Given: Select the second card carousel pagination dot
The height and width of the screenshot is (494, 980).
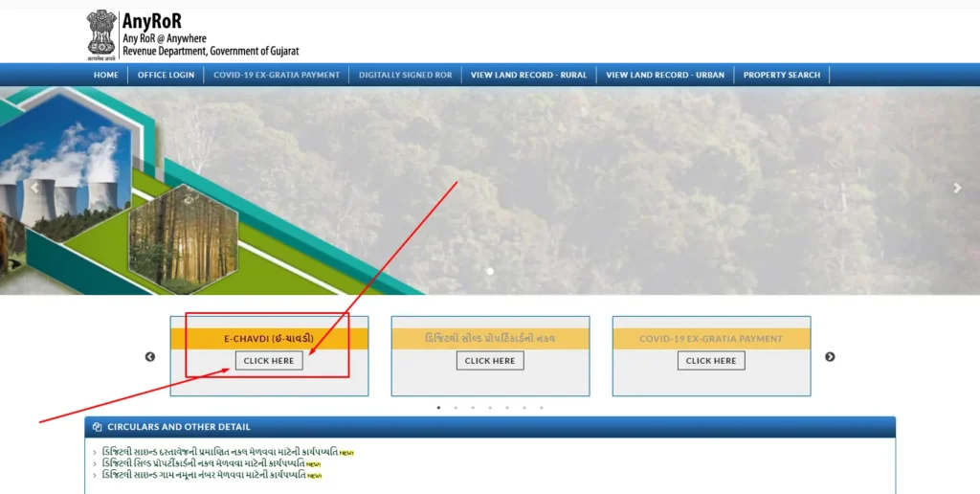Looking at the screenshot, I should [456, 408].
